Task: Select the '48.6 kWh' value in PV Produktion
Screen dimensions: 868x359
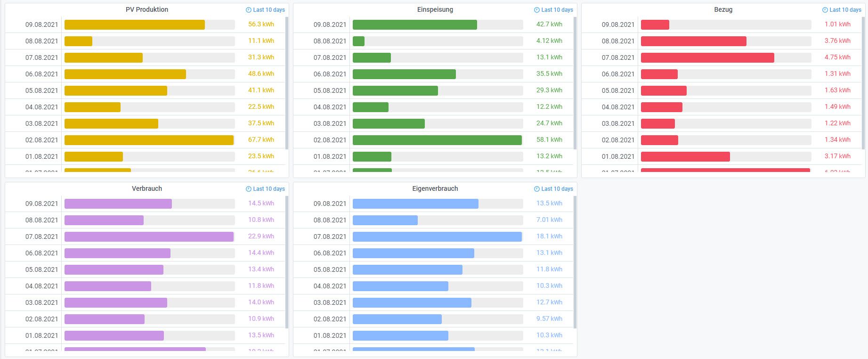Action: click(x=261, y=74)
